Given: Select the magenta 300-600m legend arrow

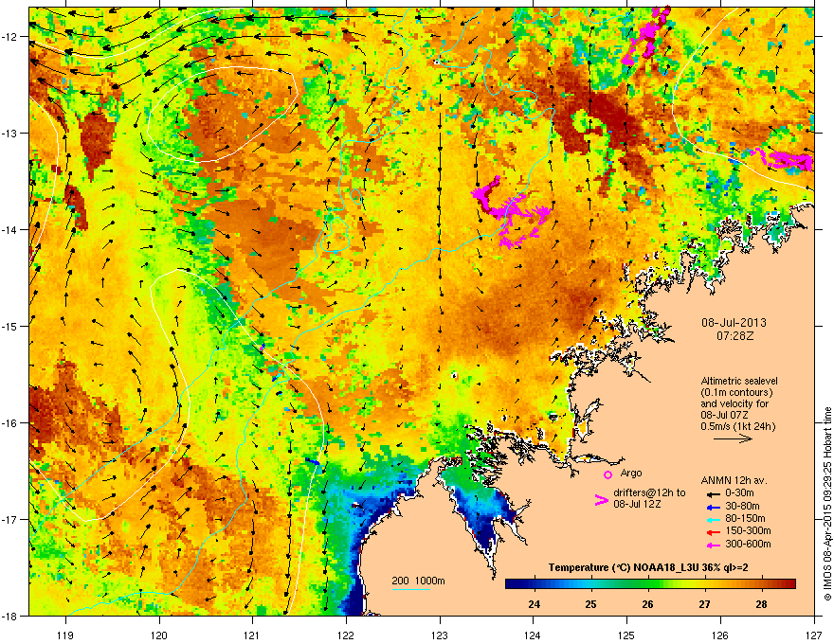Looking at the screenshot, I should pyautogui.click(x=712, y=545).
